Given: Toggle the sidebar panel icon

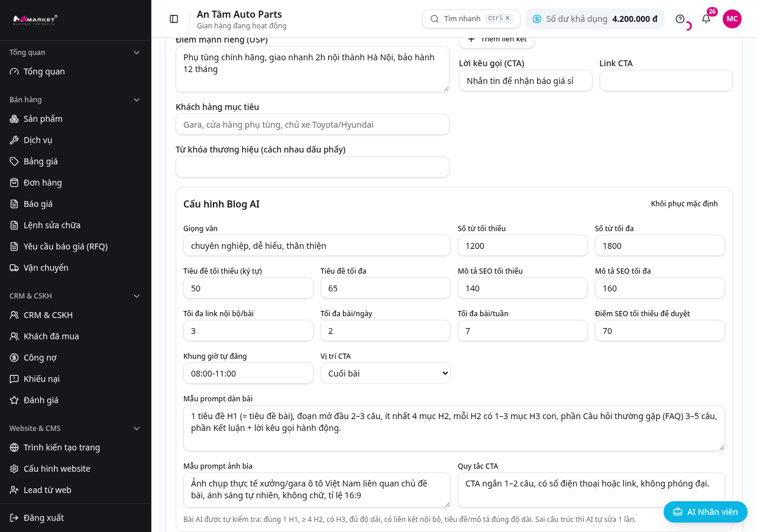Looking at the screenshot, I should coord(174,19).
